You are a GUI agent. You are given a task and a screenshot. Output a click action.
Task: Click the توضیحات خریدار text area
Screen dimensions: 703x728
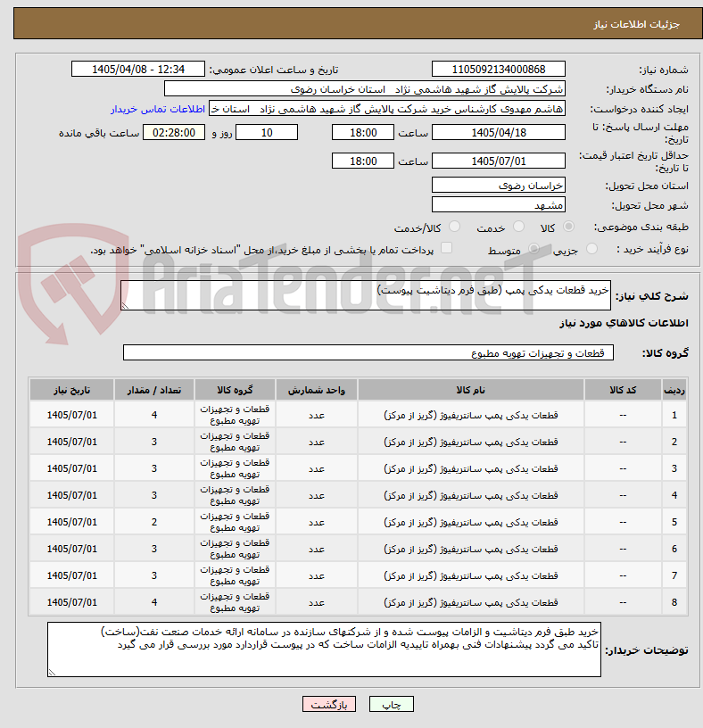point(324,649)
